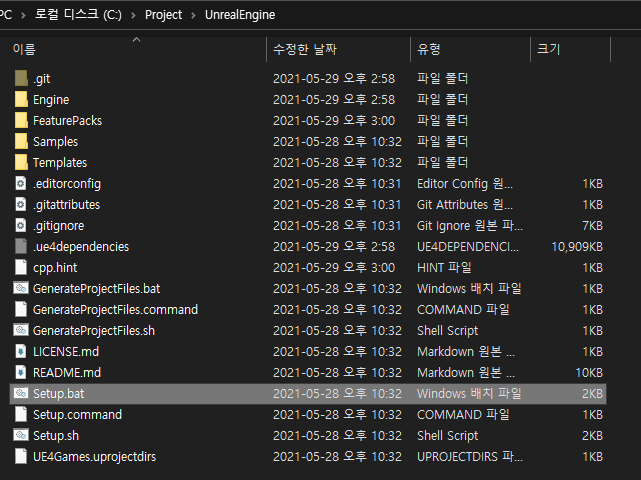Screen dimensions: 641x480
Task: Click the .ue4dependencies file icon
Action: (x=21, y=247)
